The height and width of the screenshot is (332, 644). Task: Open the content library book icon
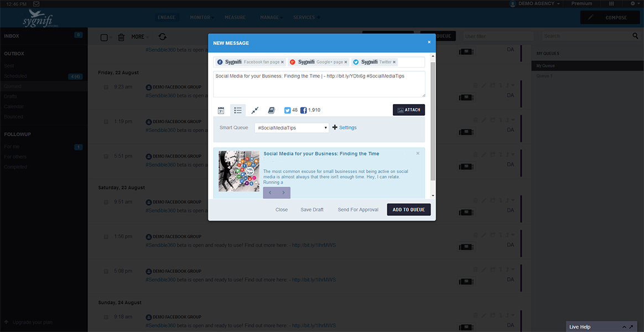click(271, 110)
